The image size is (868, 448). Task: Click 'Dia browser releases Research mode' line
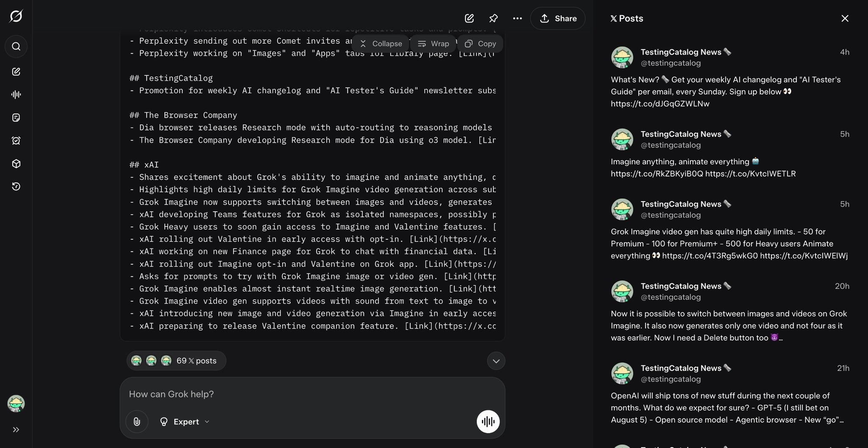pos(312,127)
